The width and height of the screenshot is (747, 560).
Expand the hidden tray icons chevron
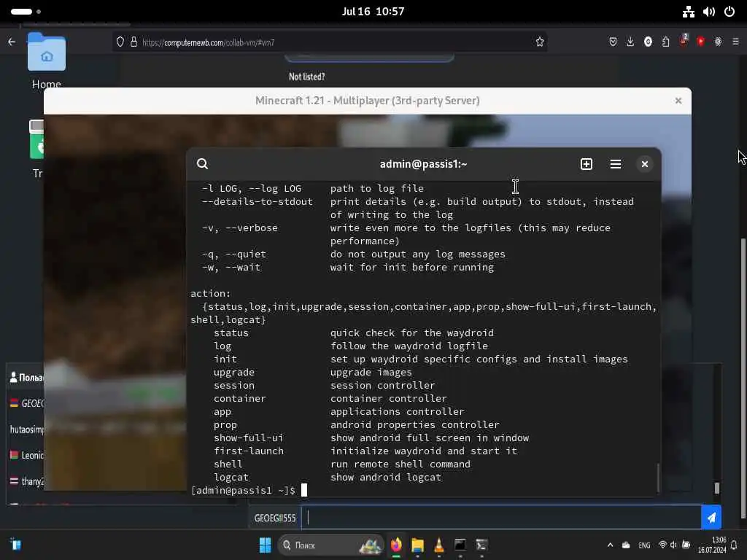(611, 545)
